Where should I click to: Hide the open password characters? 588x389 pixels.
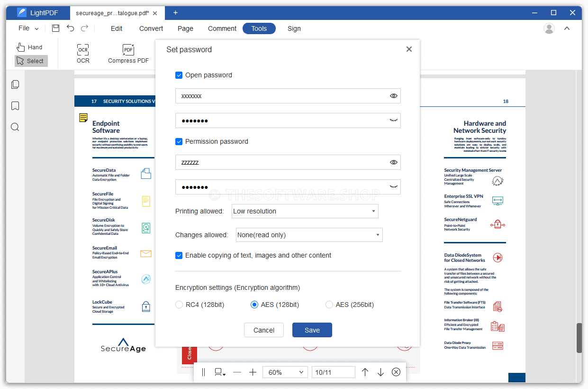tap(393, 96)
